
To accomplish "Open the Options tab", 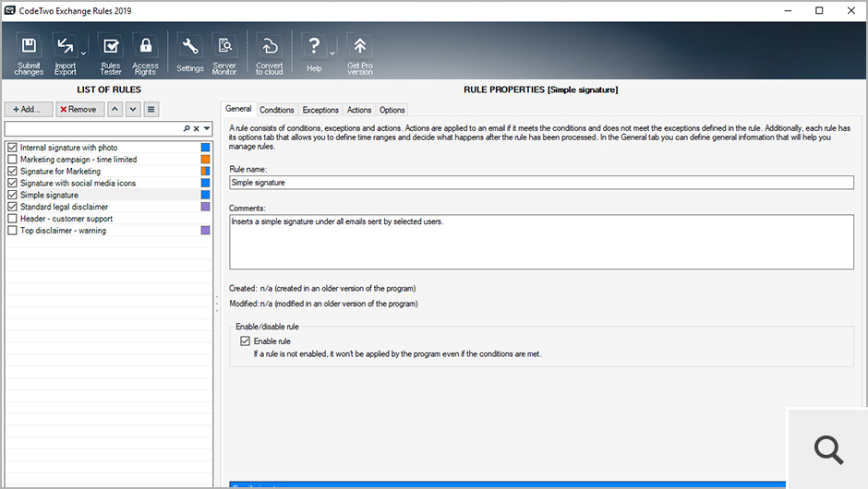I will [x=392, y=110].
